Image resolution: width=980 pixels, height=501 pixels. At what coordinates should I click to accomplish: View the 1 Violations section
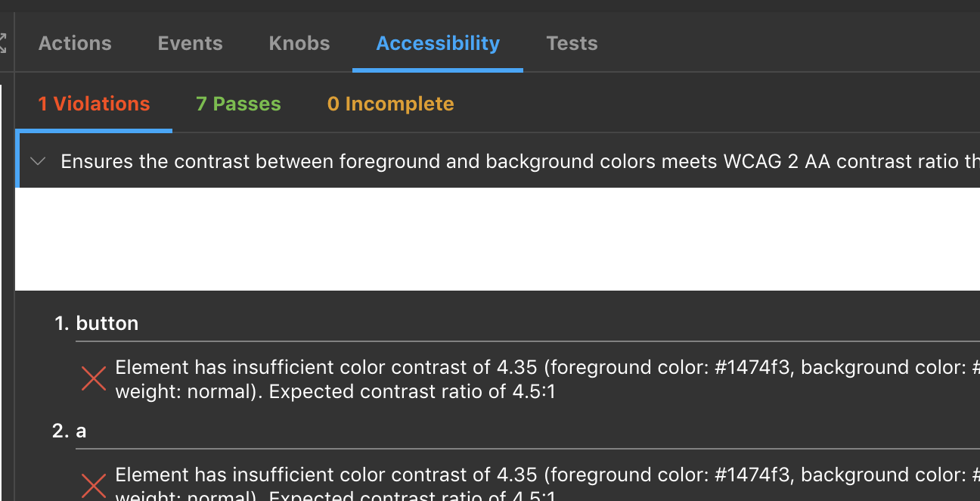[93, 104]
